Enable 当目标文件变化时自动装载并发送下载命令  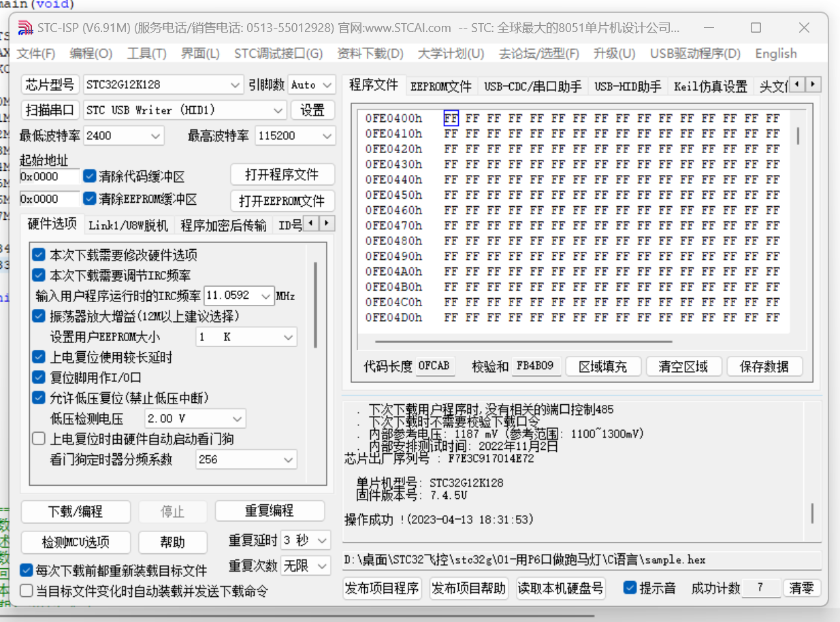[x=27, y=591]
